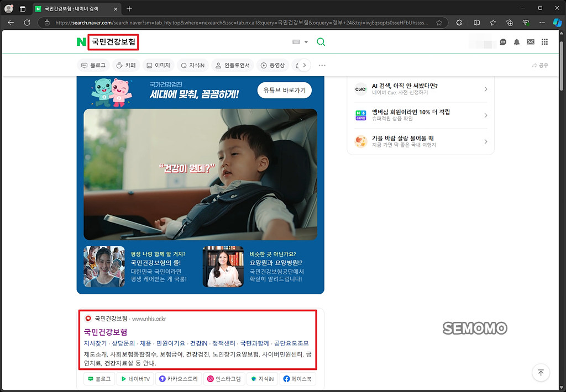This screenshot has width=566, height=392.
Task: Click the 지사찾기 sublink
Action: point(95,343)
